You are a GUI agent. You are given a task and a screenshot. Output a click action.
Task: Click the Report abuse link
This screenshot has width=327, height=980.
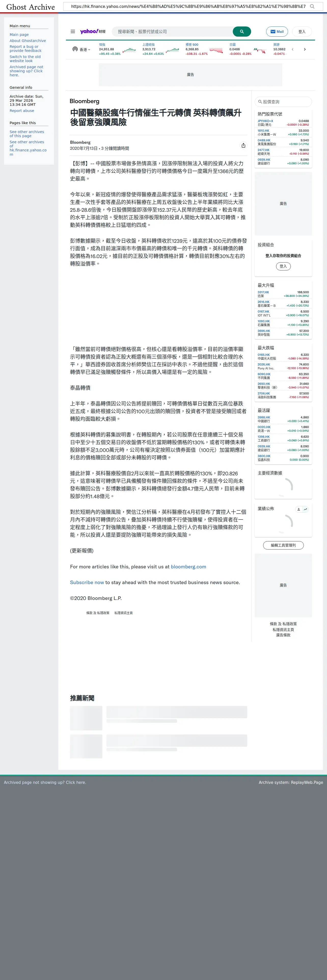[22, 111]
